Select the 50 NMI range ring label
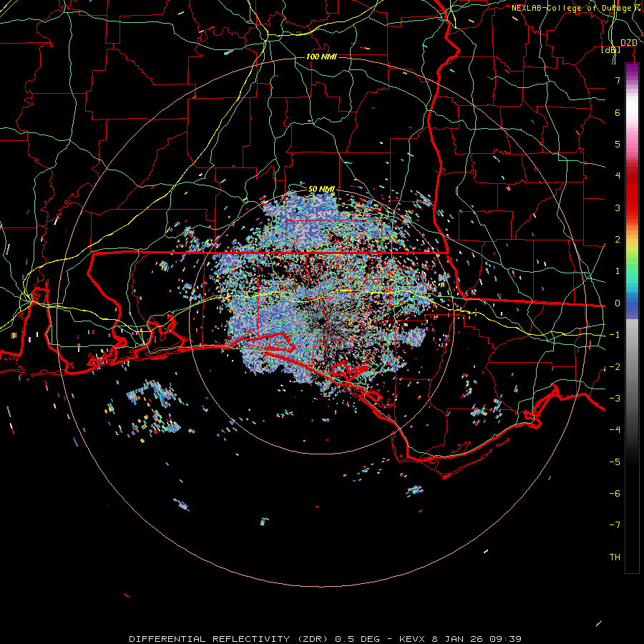The image size is (644, 644). [x=321, y=189]
